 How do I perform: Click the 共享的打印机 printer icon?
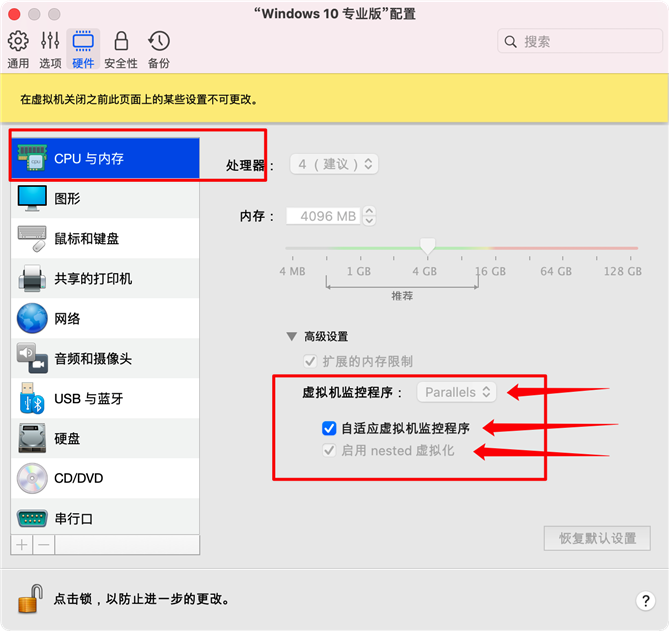pos(32,278)
